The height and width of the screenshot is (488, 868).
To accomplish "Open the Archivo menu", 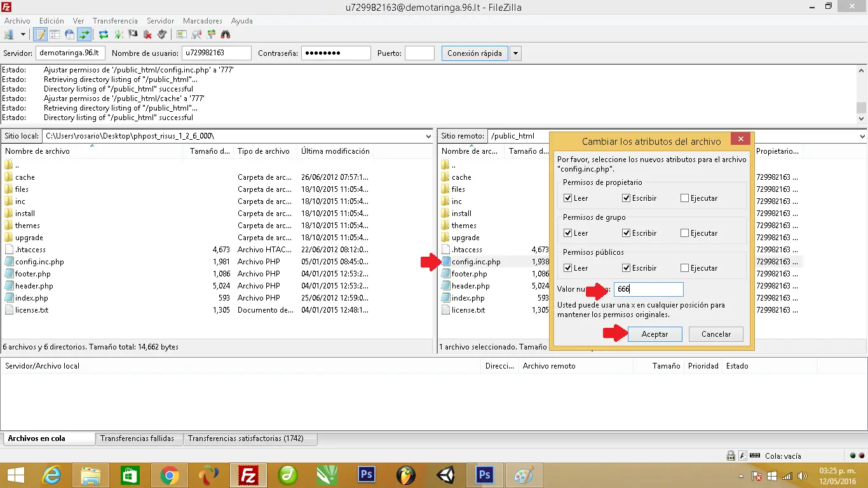I will click(x=17, y=21).
